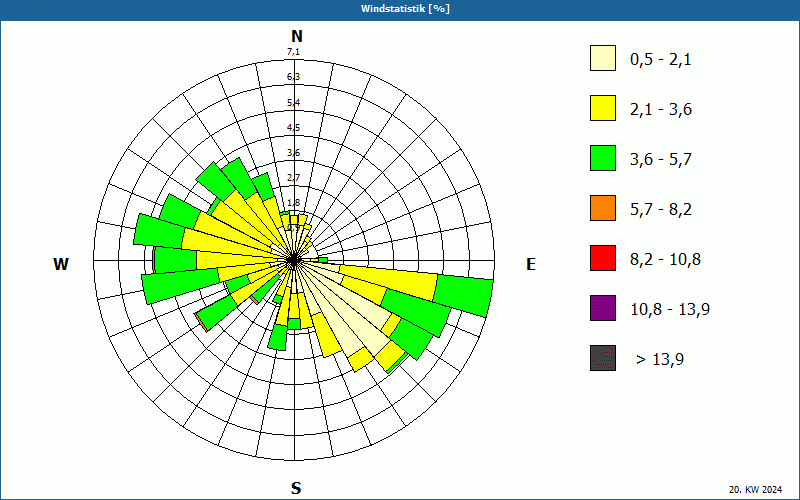Click the E compass label
This screenshot has width=800, height=500.
click(x=531, y=264)
